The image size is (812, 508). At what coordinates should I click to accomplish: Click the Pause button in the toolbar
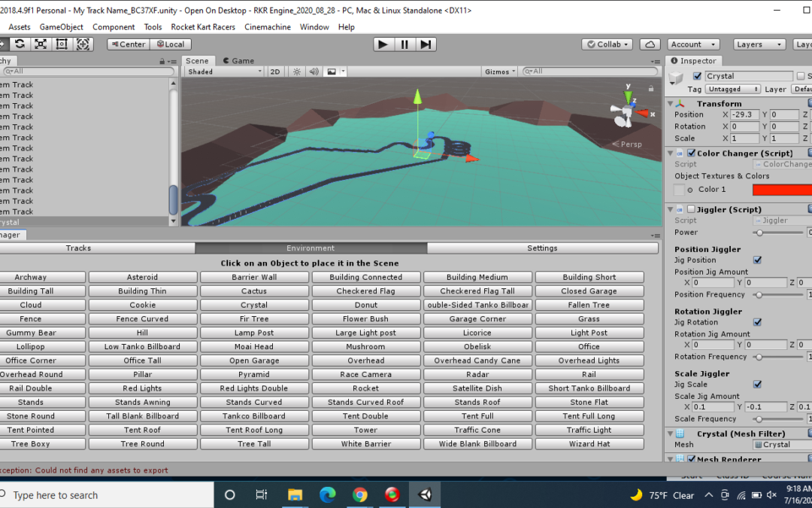tap(404, 44)
